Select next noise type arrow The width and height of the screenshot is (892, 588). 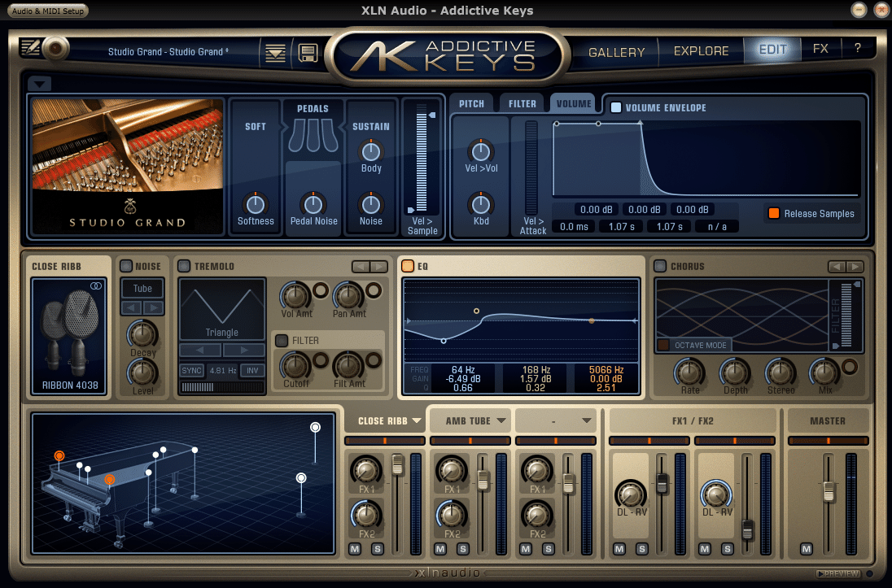point(154,307)
